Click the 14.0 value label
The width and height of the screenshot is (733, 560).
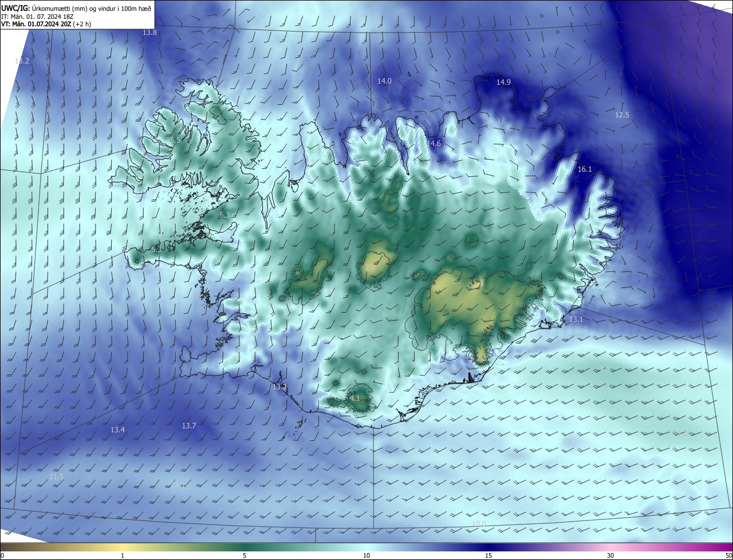(x=384, y=81)
